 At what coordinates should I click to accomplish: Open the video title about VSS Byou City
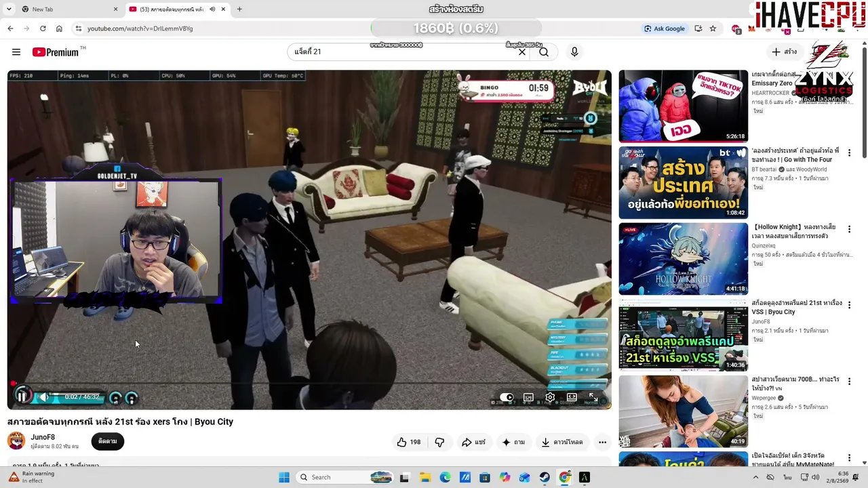[x=797, y=307]
